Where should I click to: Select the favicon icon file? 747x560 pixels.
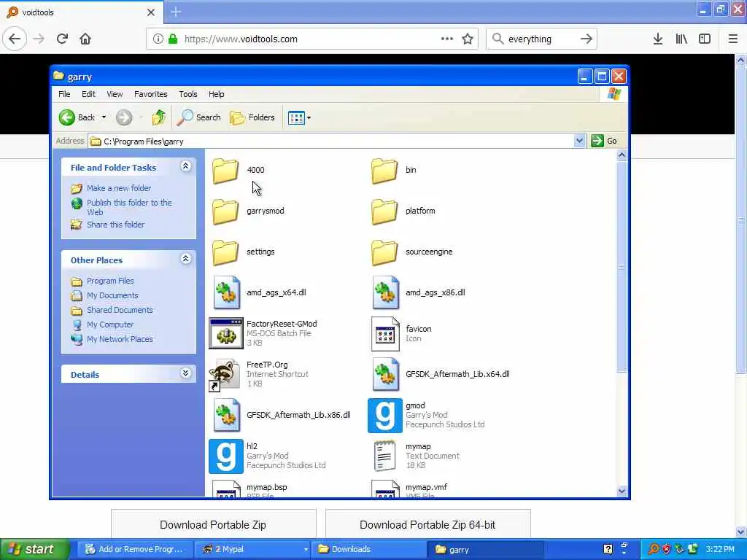click(x=385, y=334)
